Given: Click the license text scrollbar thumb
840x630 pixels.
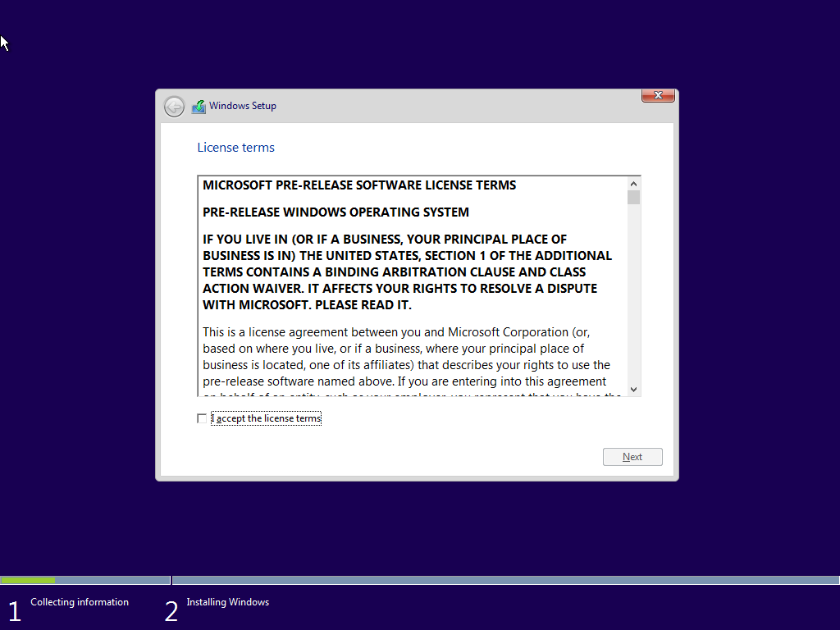Looking at the screenshot, I should point(634,198).
